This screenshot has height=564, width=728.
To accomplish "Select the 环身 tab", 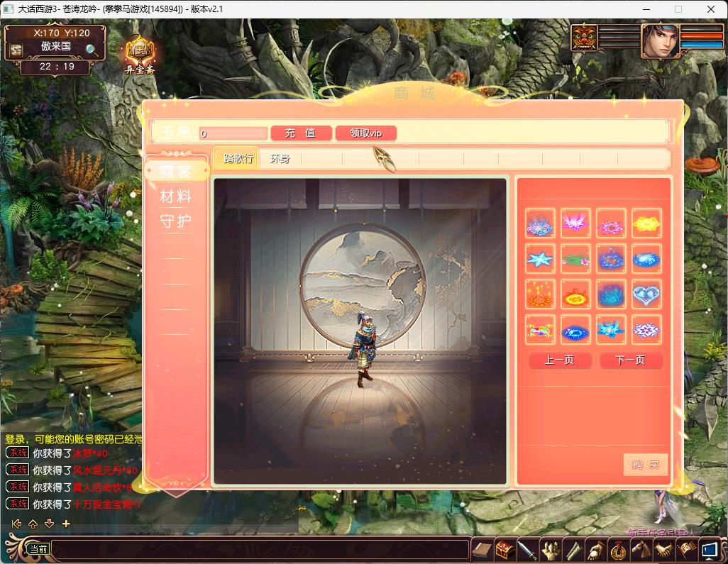I will tap(280, 159).
